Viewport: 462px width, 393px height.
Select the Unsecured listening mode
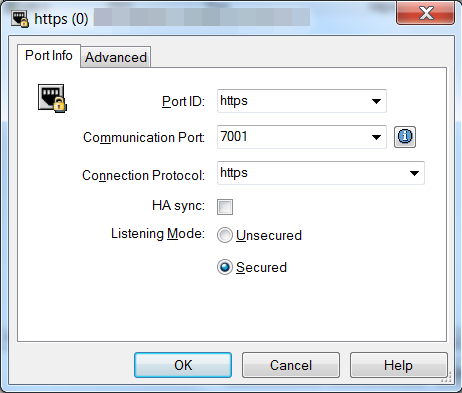(225, 235)
